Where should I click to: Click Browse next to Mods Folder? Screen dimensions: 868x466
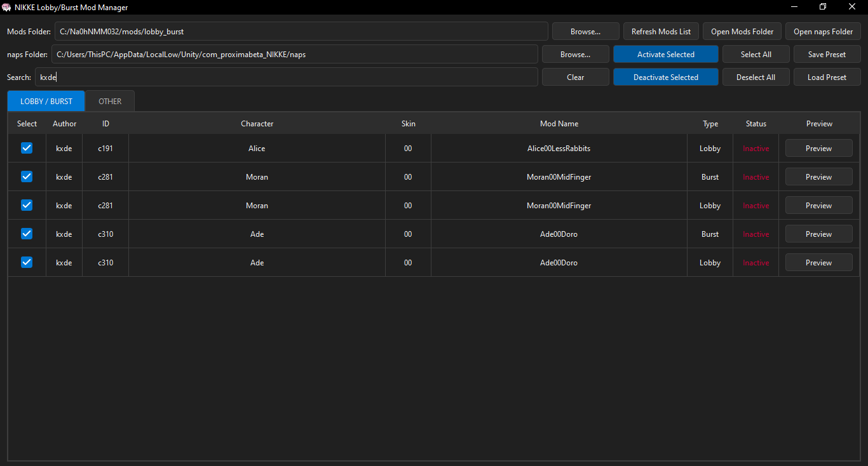(x=585, y=30)
